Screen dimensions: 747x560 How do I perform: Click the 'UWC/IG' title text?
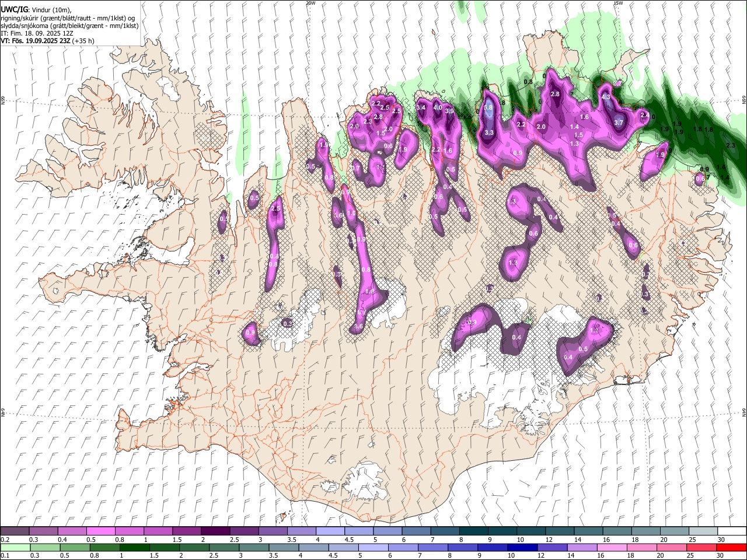[13, 10]
